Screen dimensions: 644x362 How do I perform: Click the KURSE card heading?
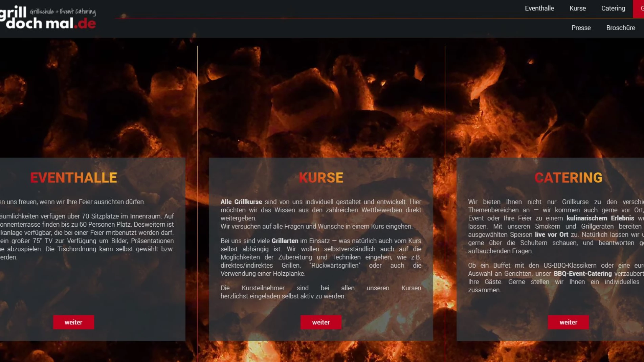321,178
